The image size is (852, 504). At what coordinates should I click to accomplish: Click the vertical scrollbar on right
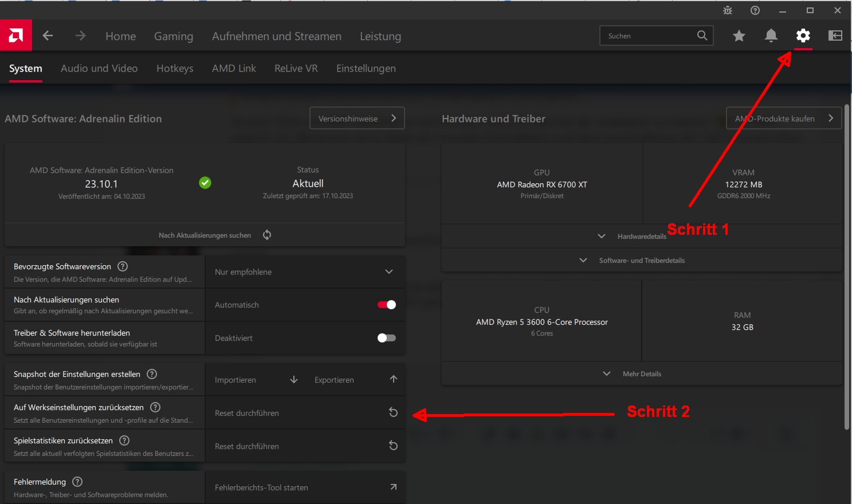pyautogui.click(x=847, y=267)
